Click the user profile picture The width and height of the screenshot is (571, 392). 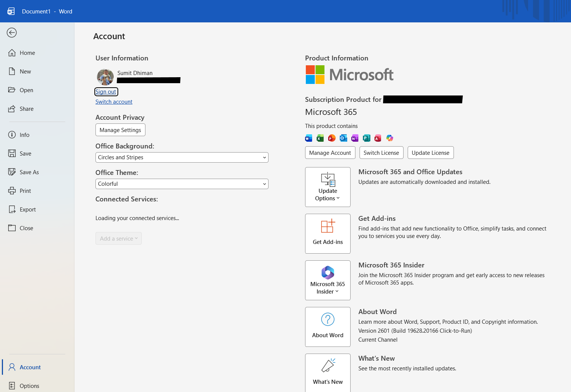point(105,77)
